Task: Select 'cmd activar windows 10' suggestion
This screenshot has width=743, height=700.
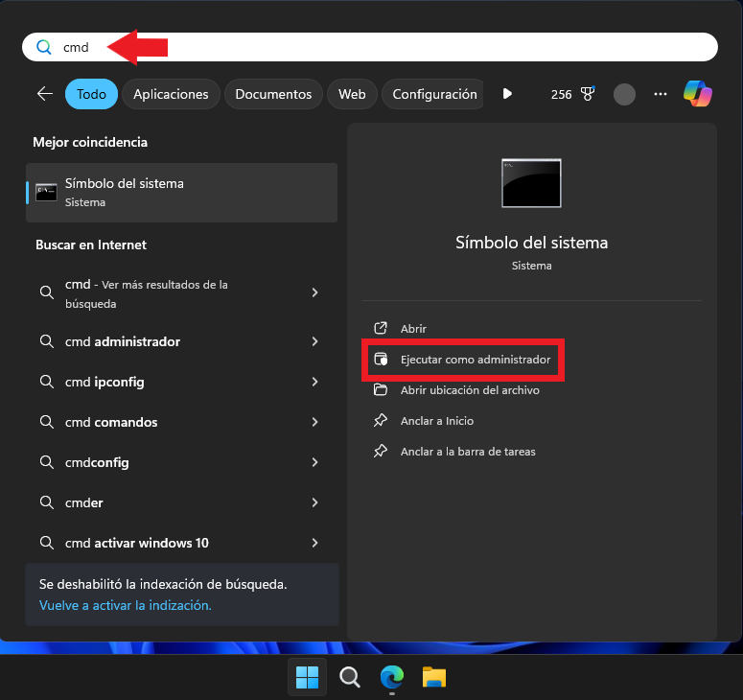Action: pyautogui.click(x=181, y=543)
